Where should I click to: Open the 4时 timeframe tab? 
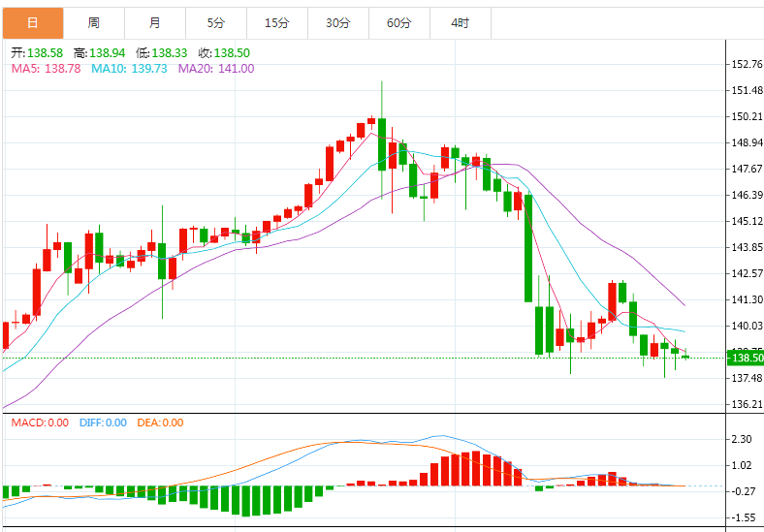(461, 23)
